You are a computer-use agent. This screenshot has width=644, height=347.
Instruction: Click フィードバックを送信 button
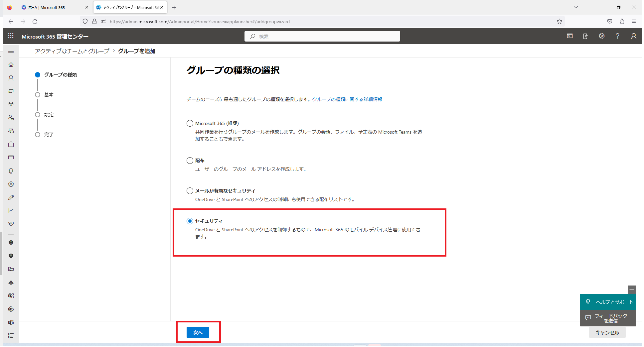point(608,318)
